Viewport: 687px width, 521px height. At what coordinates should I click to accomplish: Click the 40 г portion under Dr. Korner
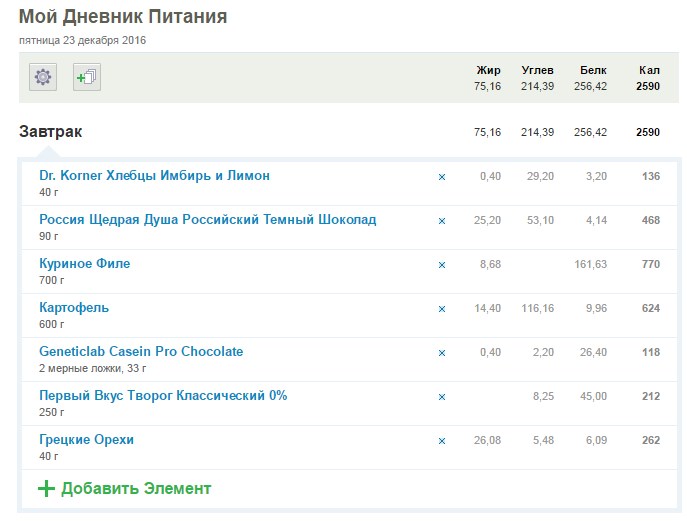[48, 192]
